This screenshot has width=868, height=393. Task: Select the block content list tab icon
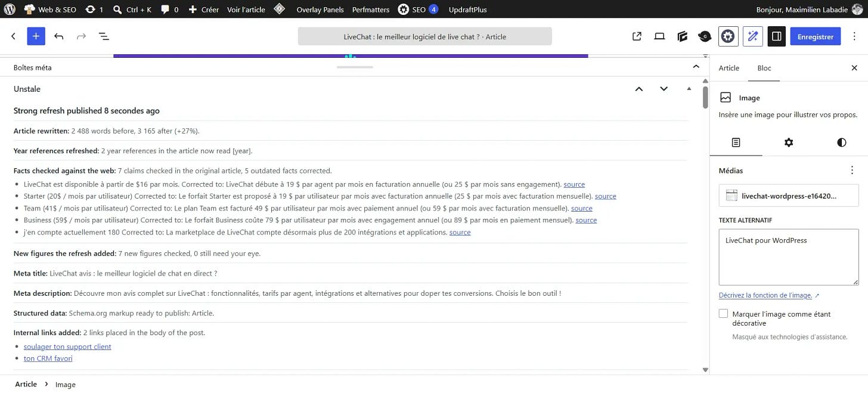point(736,143)
